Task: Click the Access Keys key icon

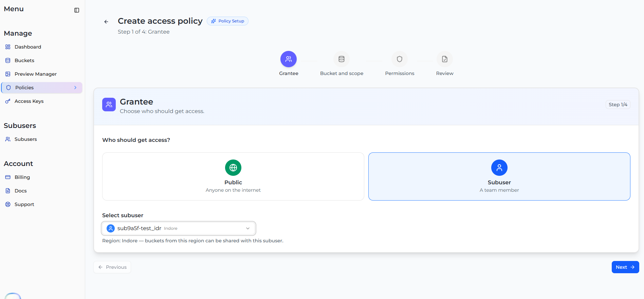Action: tap(8, 101)
